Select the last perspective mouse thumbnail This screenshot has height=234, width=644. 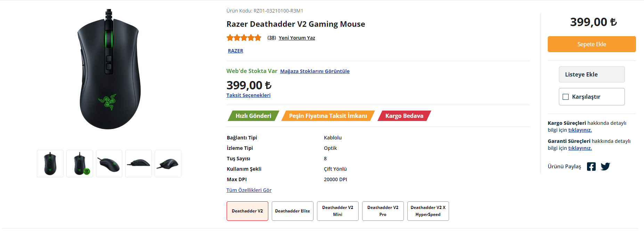pos(168,163)
